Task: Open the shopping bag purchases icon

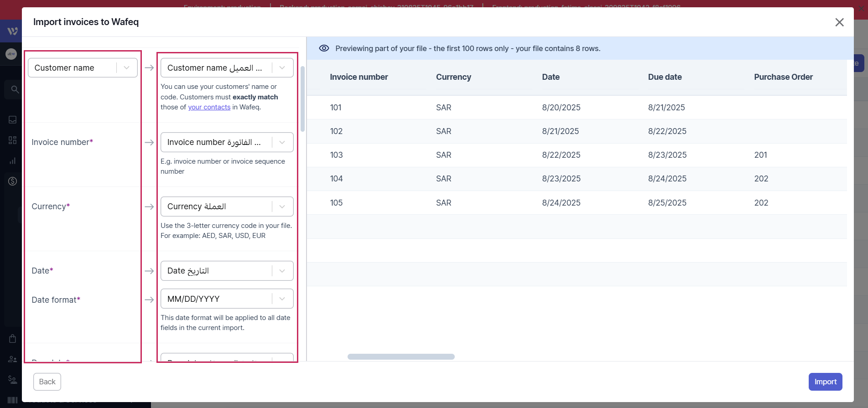Action: click(x=12, y=338)
